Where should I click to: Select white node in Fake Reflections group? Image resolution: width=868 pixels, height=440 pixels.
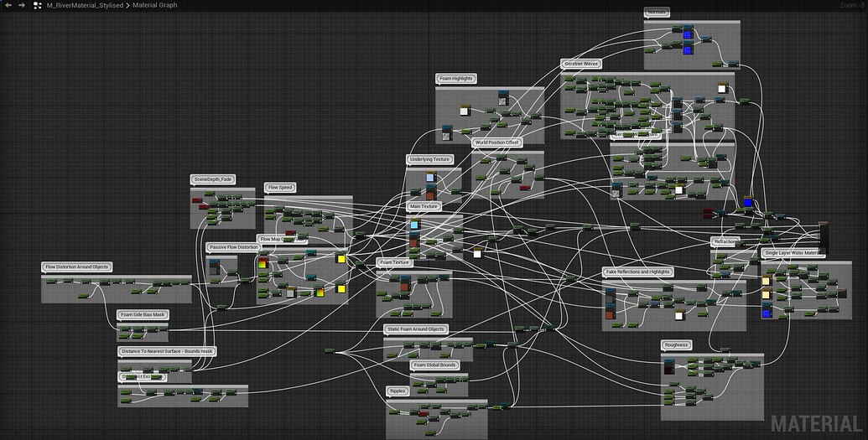679,315
